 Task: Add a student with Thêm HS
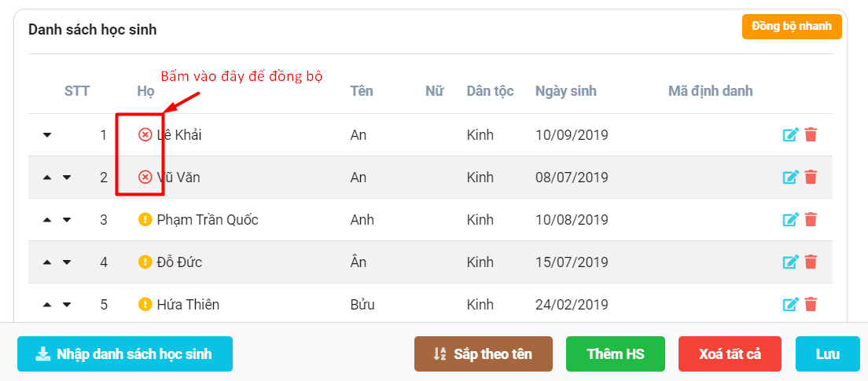616,354
